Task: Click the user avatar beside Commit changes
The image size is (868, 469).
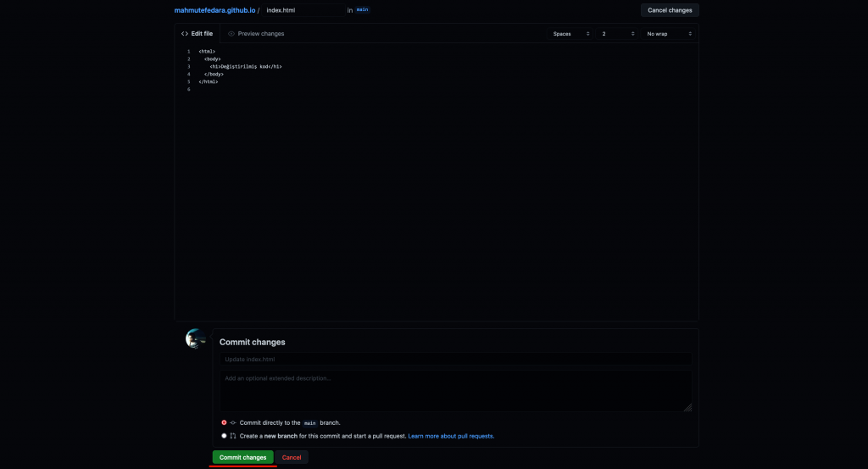Action: point(196,338)
